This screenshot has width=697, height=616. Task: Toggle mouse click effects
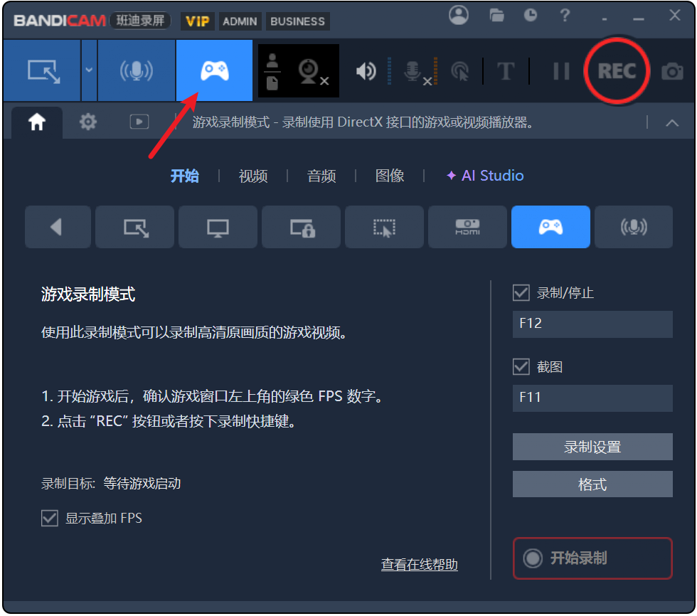pos(460,72)
